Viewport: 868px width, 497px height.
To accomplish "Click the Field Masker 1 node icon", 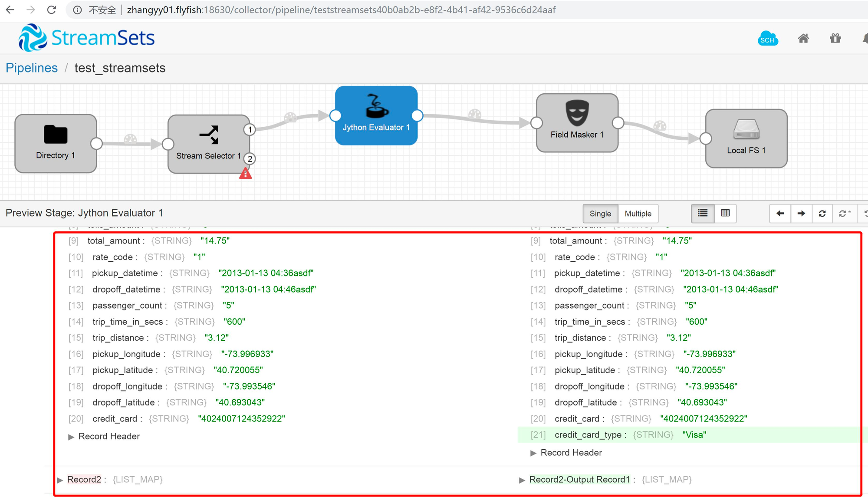I will click(x=577, y=115).
